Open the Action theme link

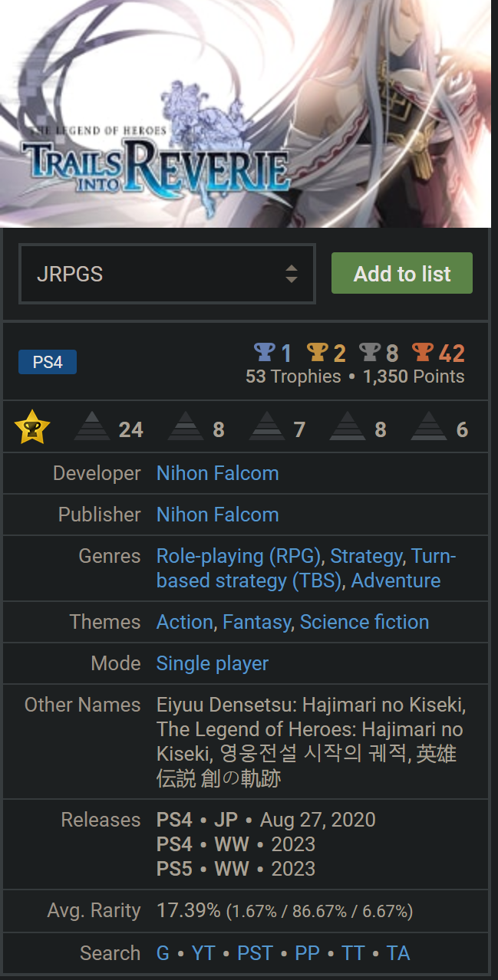(185, 622)
